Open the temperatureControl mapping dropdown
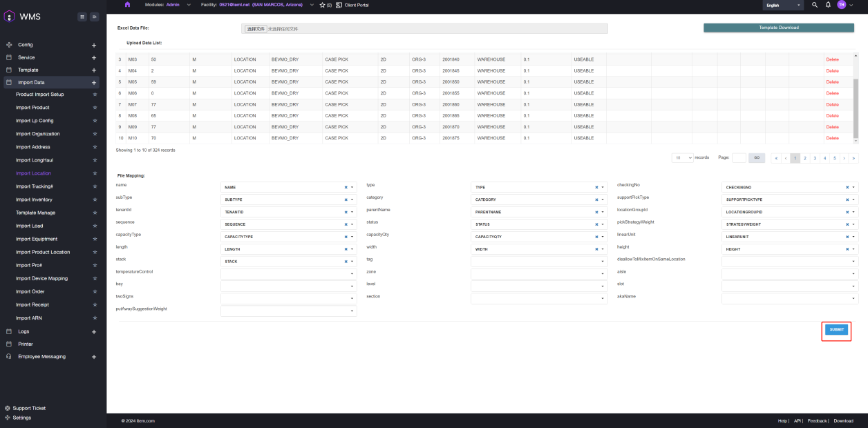The height and width of the screenshot is (428, 868). 289,274
